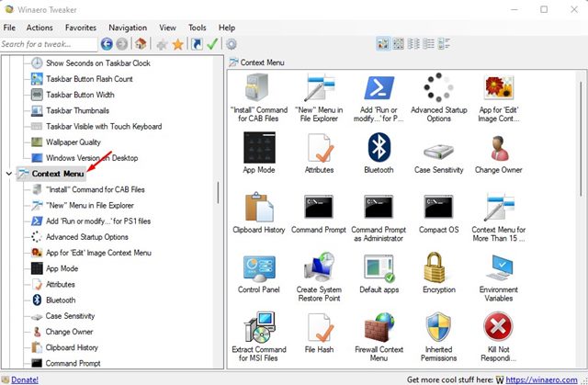Open the Firewall Context Menu icon
The width and height of the screenshot is (588, 385).
[x=379, y=328]
